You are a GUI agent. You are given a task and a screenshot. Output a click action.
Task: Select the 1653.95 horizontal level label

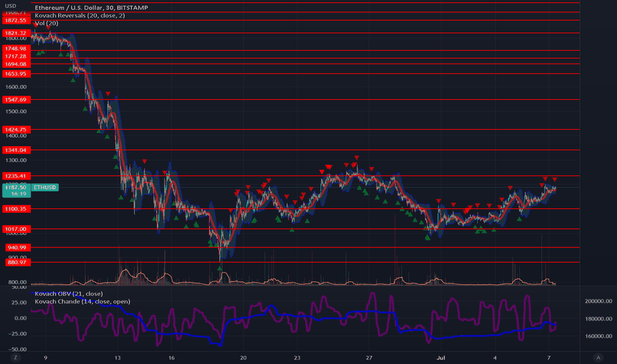coord(16,73)
